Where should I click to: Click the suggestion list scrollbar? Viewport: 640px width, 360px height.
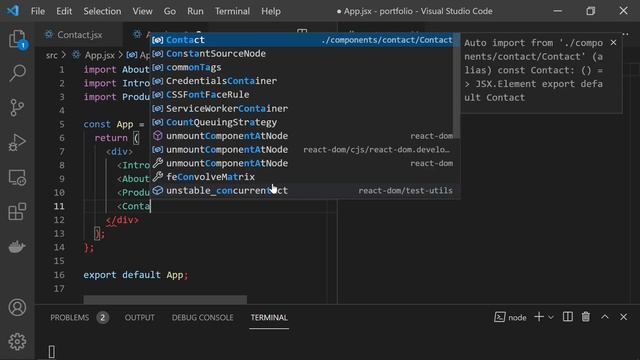click(x=457, y=86)
